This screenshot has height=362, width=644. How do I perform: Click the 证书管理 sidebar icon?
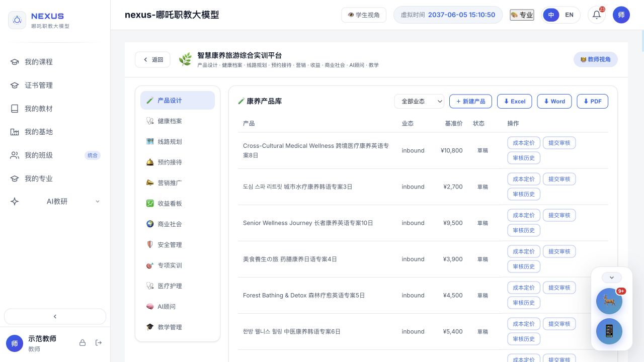click(x=15, y=85)
